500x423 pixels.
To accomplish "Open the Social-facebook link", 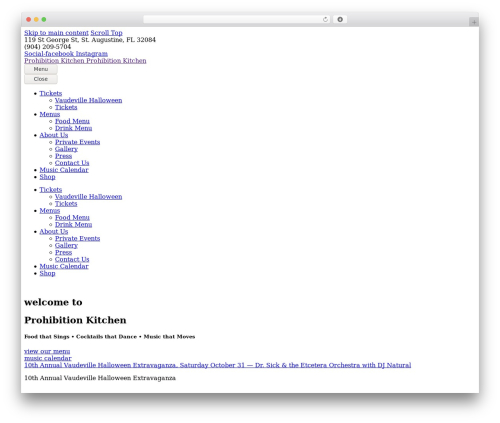I will [x=49, y=54].
